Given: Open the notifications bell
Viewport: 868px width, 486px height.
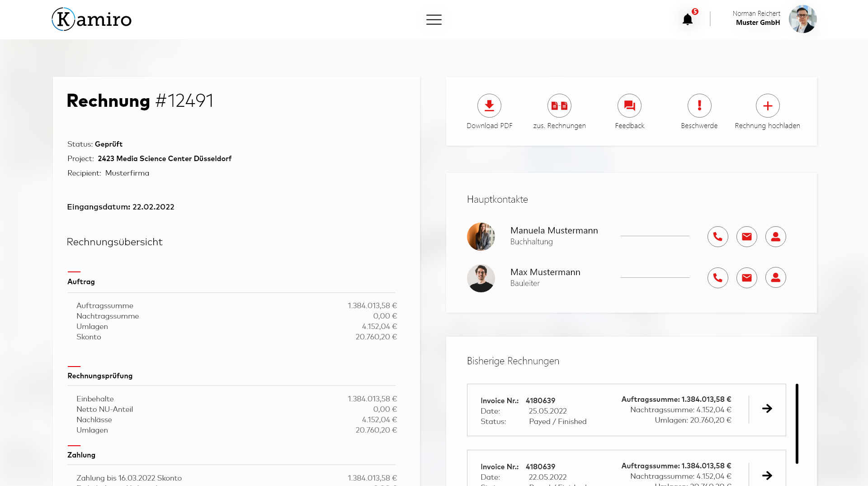Looking at the screenshot, I should (688, 19).
